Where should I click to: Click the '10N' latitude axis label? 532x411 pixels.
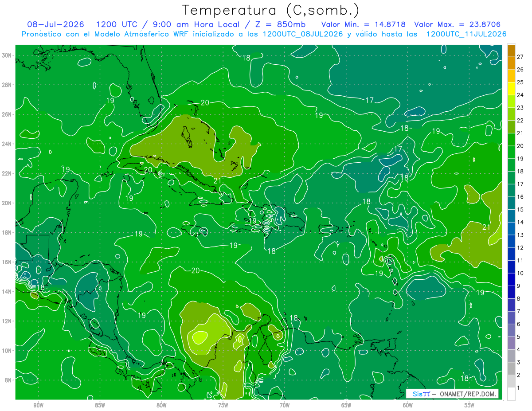coord(7,350)
